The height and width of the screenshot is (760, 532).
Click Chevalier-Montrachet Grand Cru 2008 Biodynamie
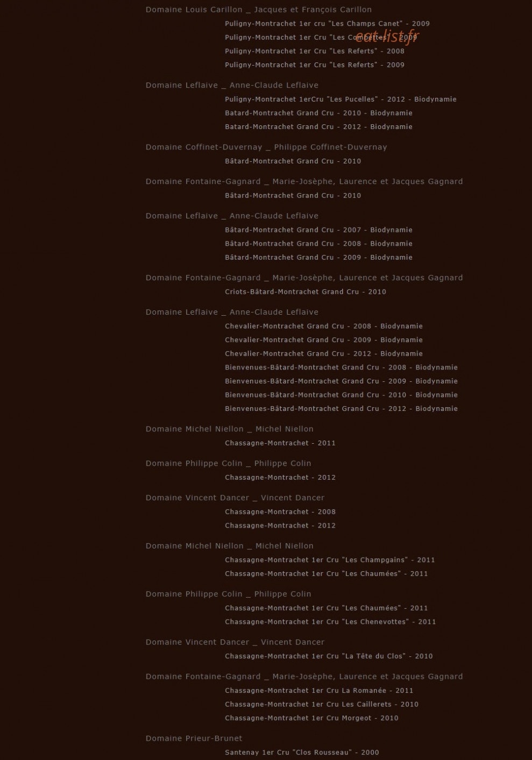[324, 326]
